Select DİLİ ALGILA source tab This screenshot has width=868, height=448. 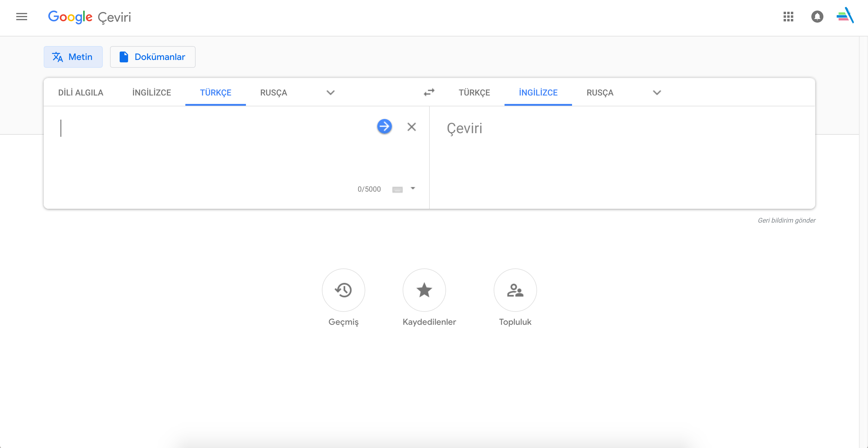pyautogui.click(x=80, y=92)
